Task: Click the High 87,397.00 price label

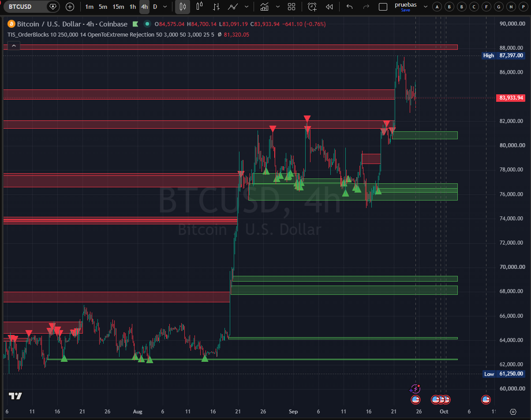Action: 503,56
